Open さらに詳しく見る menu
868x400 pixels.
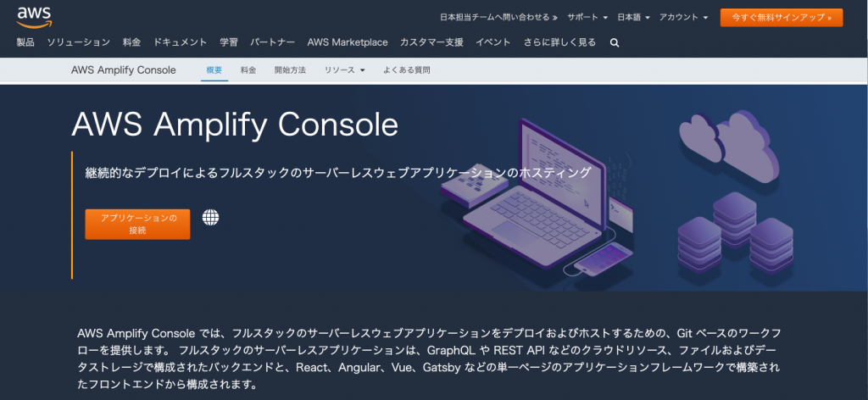click(559, 42)
